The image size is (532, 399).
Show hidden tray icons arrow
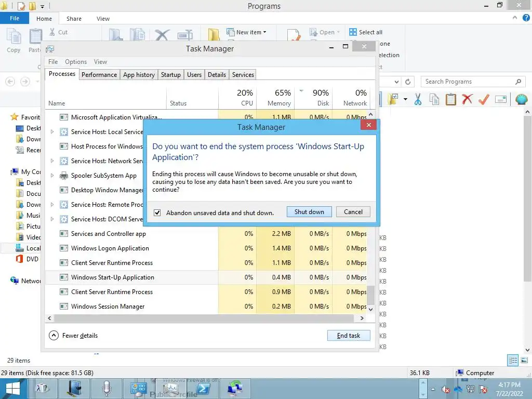433,389
